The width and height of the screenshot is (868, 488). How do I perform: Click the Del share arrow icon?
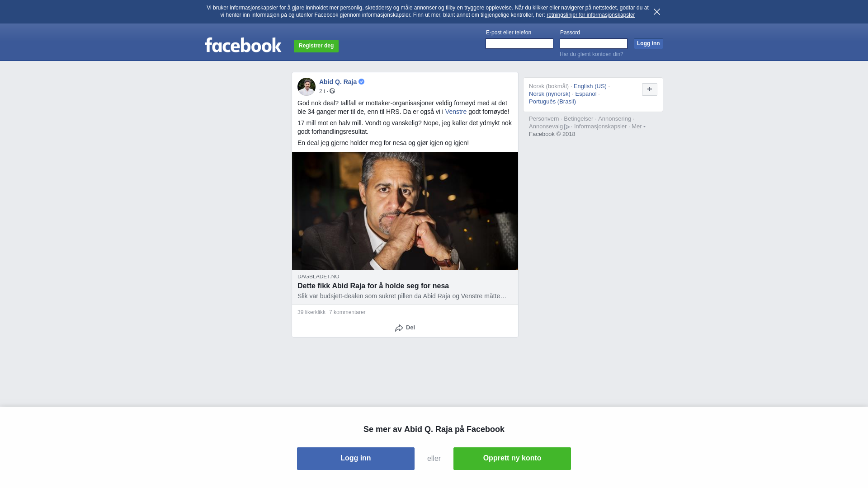[399, 328]
